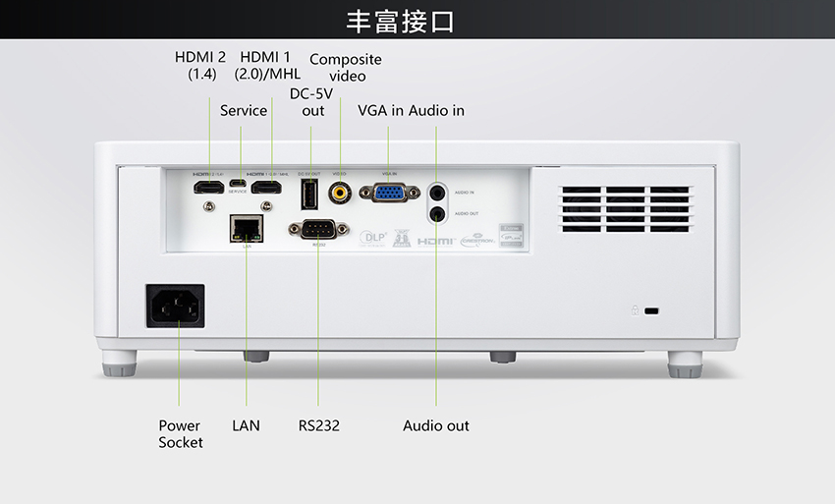Click the yellow Composite video jack
This screenshot has width=835, height=504.
339,192
